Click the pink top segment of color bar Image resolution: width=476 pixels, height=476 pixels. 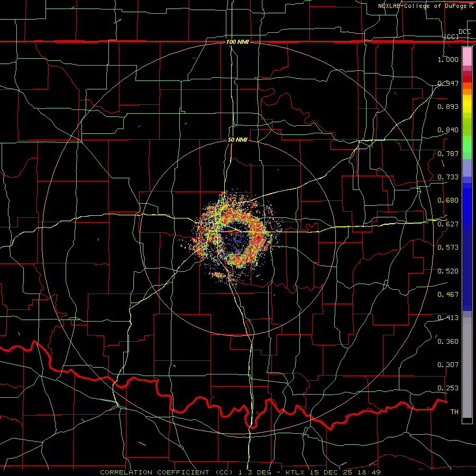click(467, 56)
